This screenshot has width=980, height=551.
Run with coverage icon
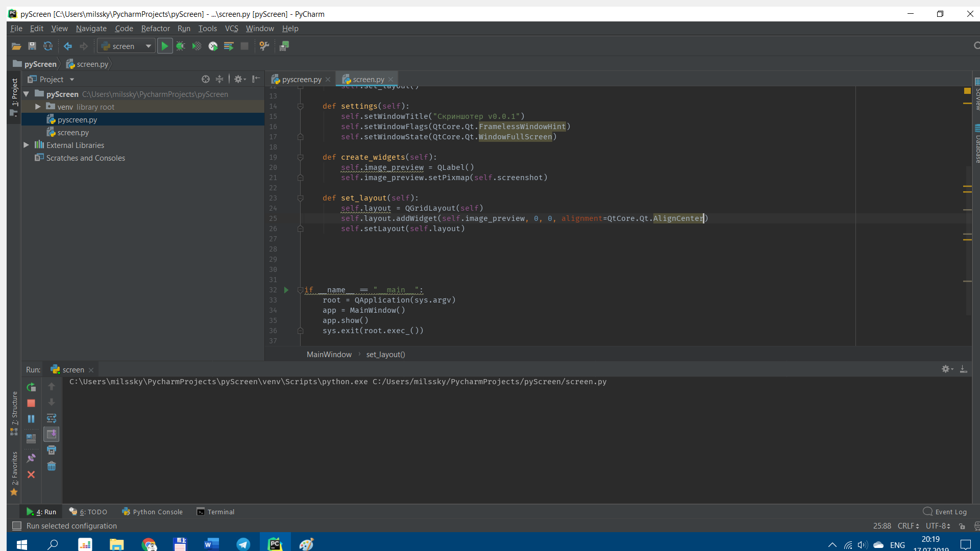(x=197, y=46)
